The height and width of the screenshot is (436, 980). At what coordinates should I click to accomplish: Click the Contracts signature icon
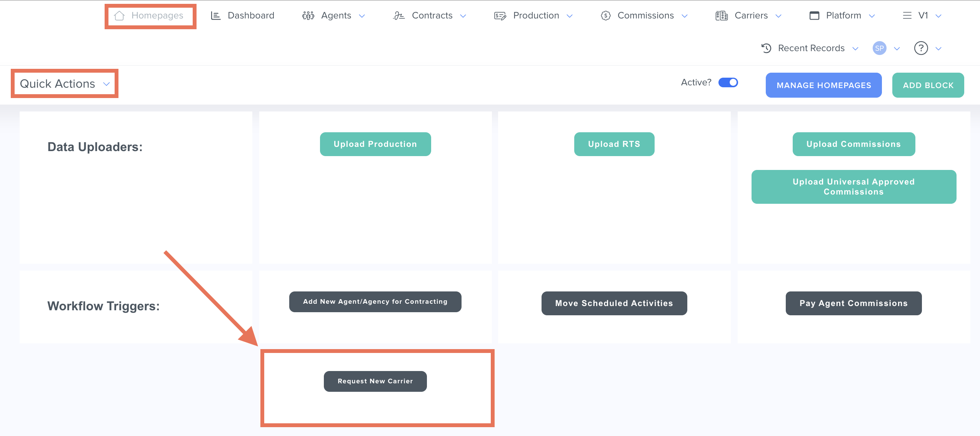click(399, 16)
